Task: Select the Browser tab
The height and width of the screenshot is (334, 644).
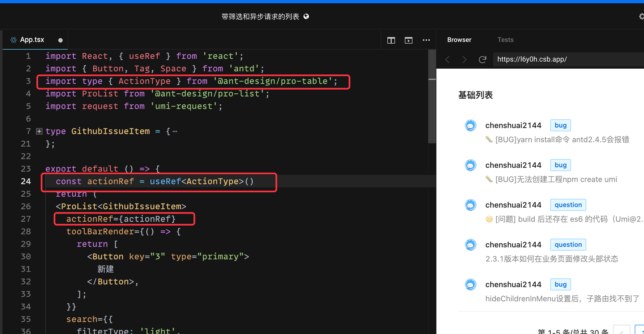Action: click(x=459, y=40)
